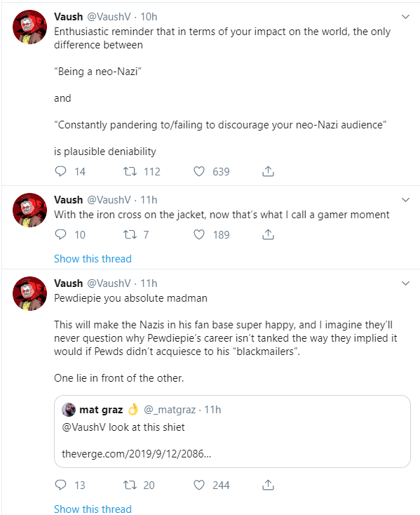Retweet the Pewdiepie madman tweet

click(x=130, y=485)
